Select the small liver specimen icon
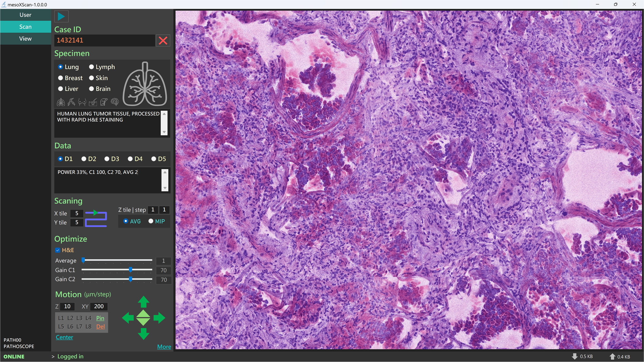644x362 pixels. click(x=104, y=102)
